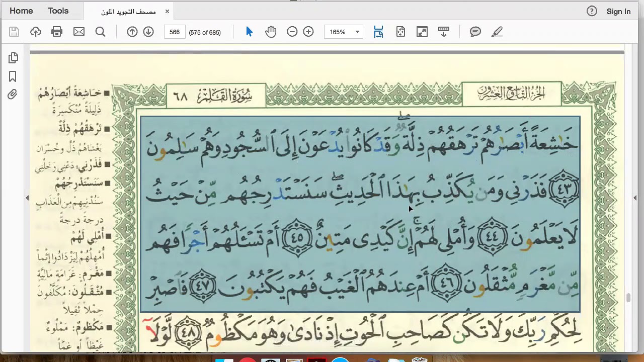Click margin note خاشعة أبصارهم
This screenshot has width=644, height=362.
pos(69,94)
